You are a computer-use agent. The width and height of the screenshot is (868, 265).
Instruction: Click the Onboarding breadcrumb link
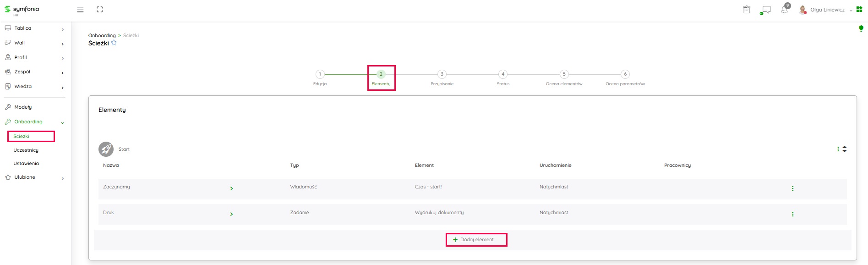[102, 35]
